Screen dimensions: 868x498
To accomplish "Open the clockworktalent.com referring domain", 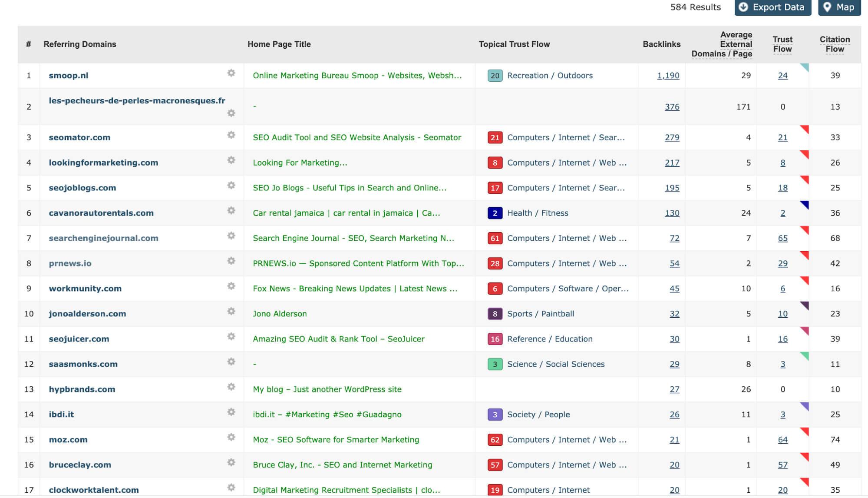I will (x=94, y=490).
